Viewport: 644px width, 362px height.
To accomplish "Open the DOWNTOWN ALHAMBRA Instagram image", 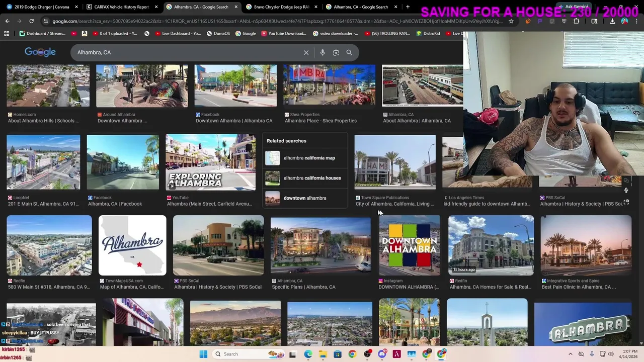I will 409,245.
